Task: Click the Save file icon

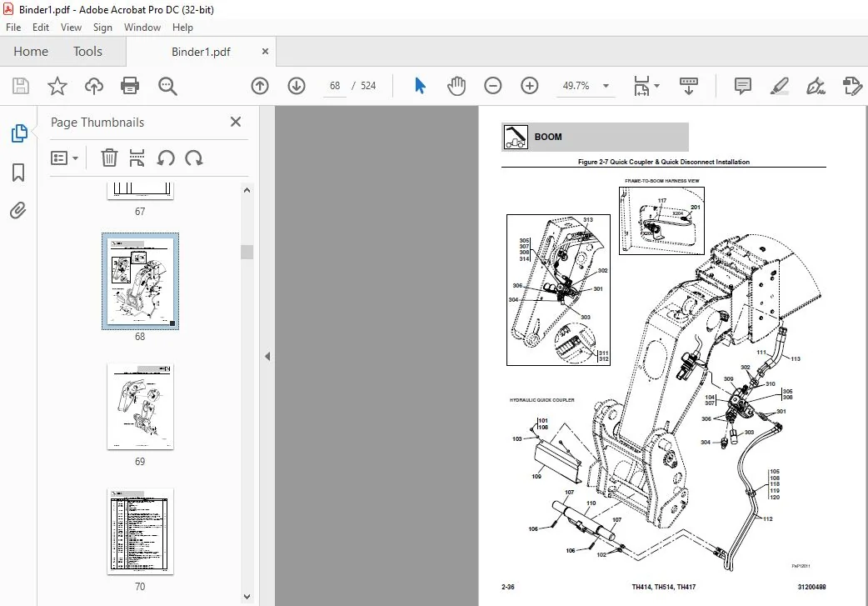Action: click(21, 86)
